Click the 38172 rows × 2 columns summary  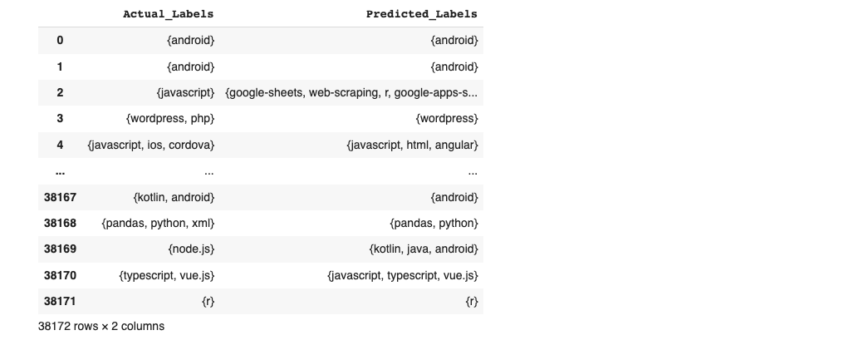point(101,326)
